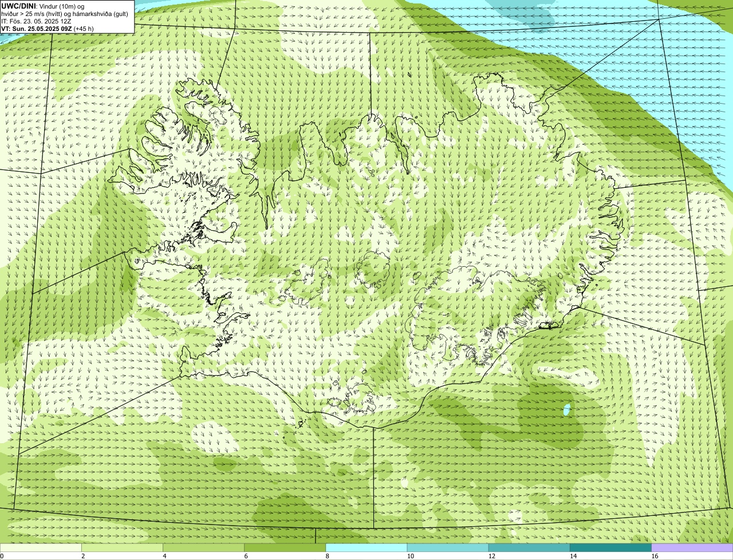Click the initial time 'IT: Fös. 23. 05. 2025 12Z'
The width and height of the screenshot is (733, 560).
(x=37, y=21)
